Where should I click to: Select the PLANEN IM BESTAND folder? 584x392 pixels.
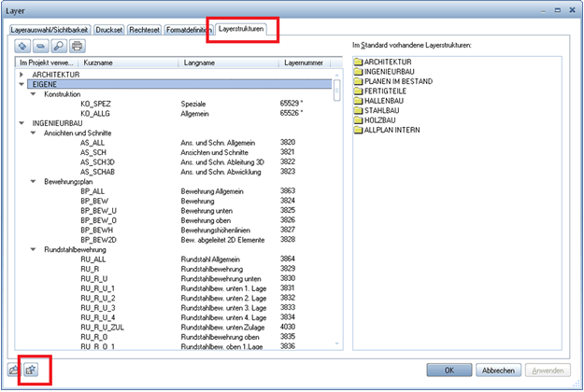[x=393, y=81]
